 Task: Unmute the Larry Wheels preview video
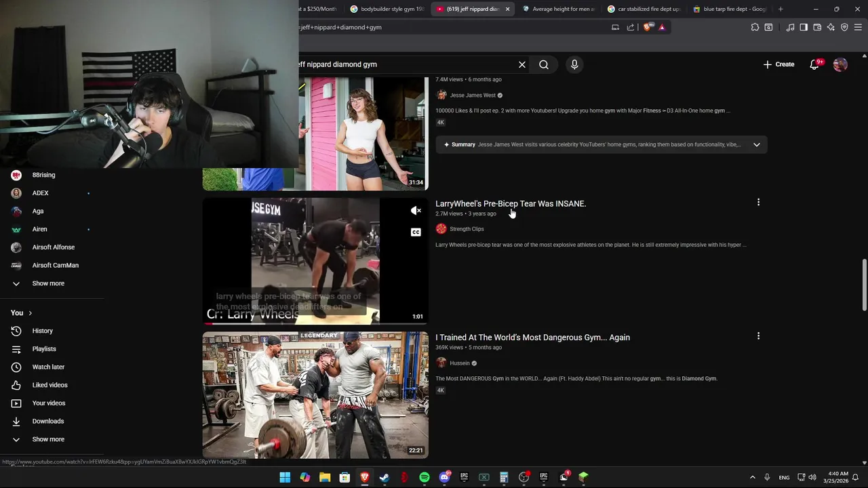coord(416,211)
